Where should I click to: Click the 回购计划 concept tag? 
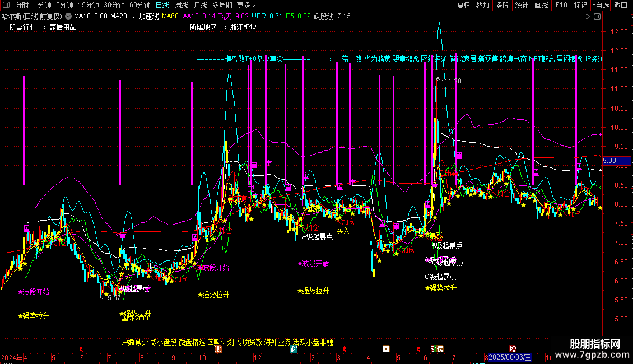pos(220,342)
